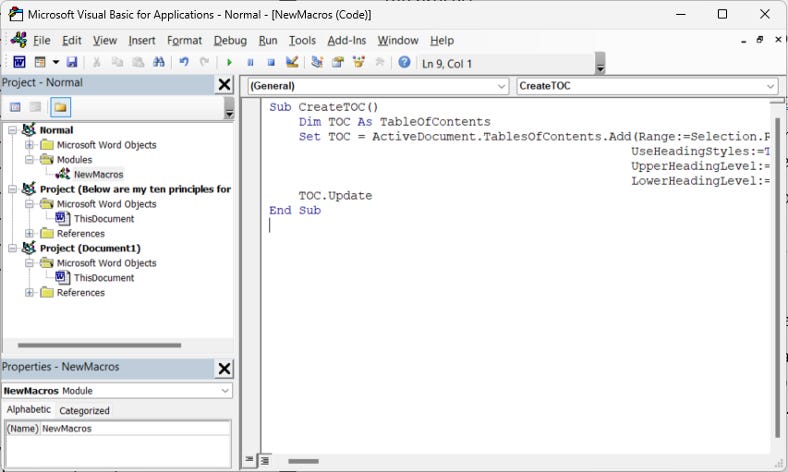Click the Sub CreateTOC() code line
The width and height of the screenshot is (788, 472).
click(x=324, y=107)
